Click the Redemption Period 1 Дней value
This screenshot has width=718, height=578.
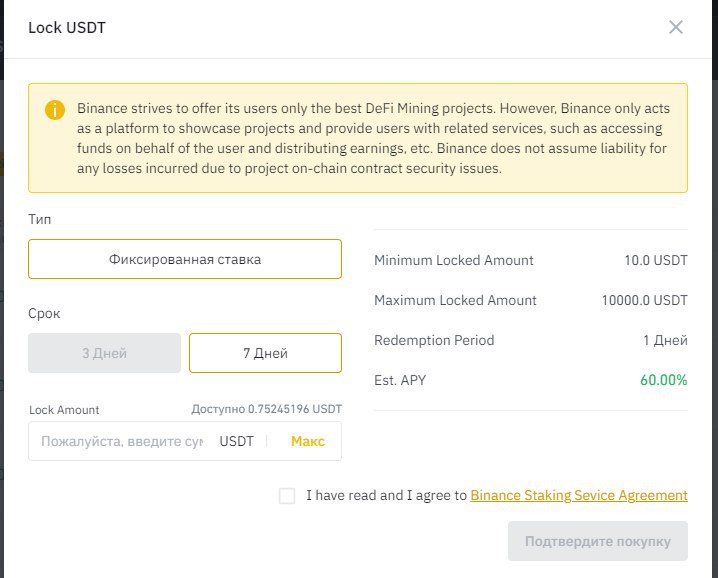(x=665, y=340)
